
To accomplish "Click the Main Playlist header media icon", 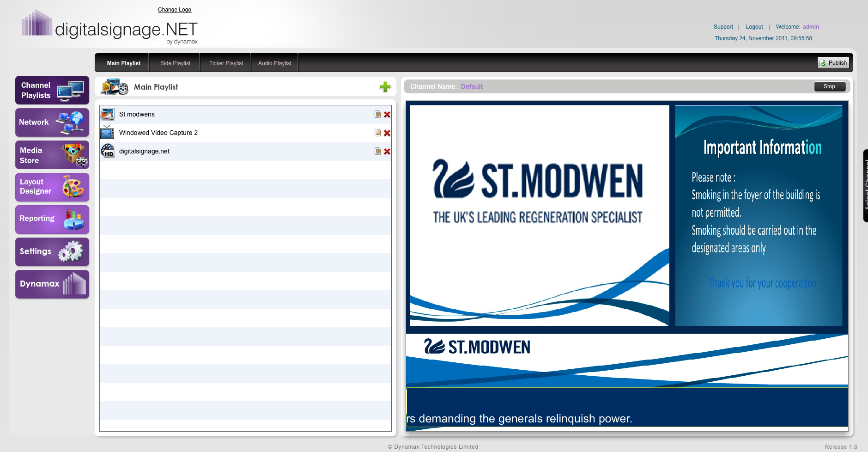I will tap(115, 86).
